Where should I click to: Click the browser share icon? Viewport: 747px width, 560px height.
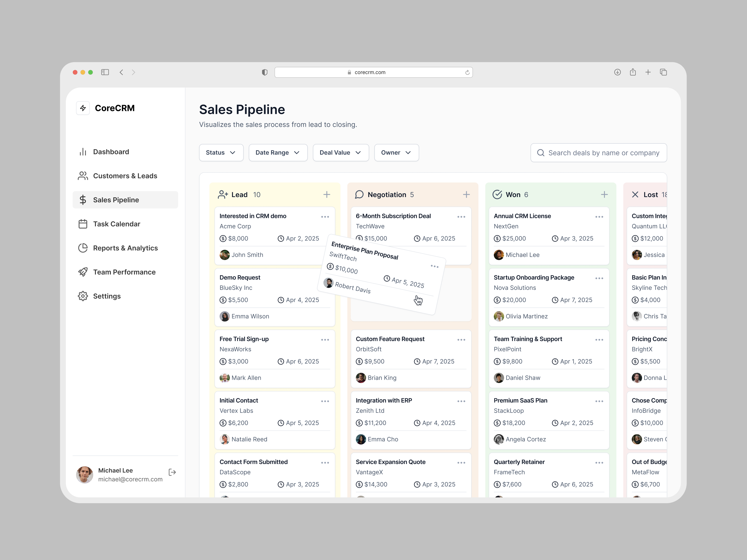pyautogui.click(x=633, y=72)
